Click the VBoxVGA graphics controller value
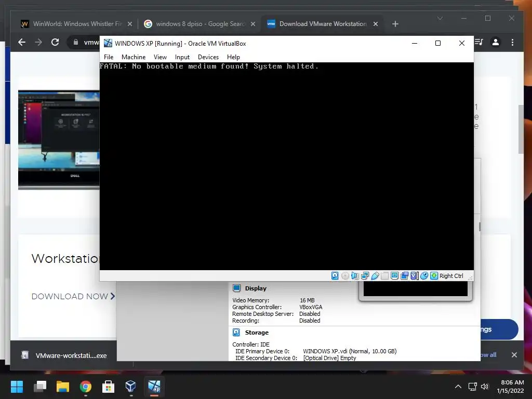532x399 pixels. 311,307
